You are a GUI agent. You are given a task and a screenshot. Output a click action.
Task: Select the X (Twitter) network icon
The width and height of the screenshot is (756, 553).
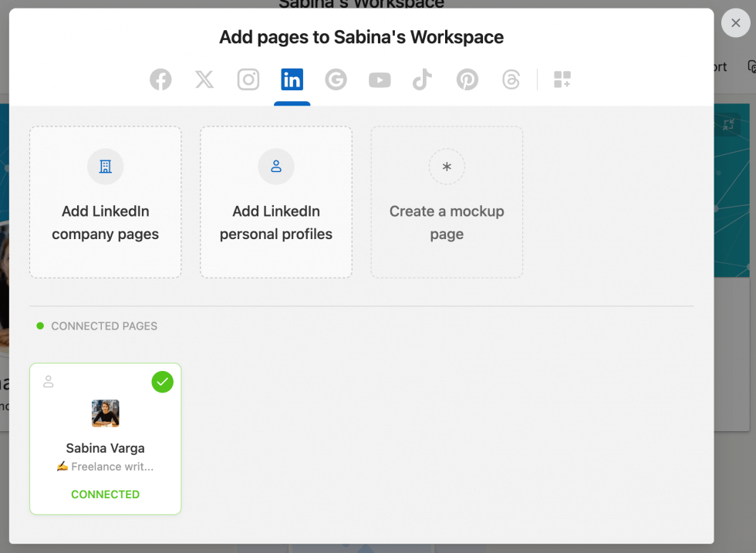[204, 79]
